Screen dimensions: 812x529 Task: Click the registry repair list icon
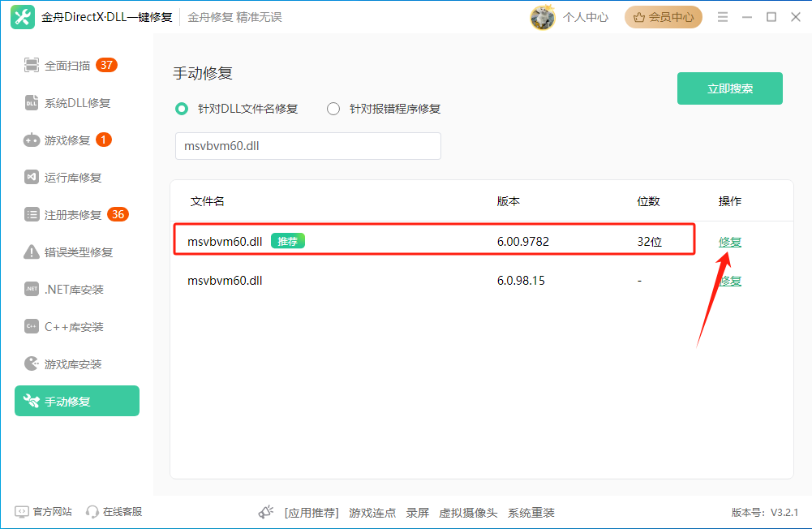point(32,214)
